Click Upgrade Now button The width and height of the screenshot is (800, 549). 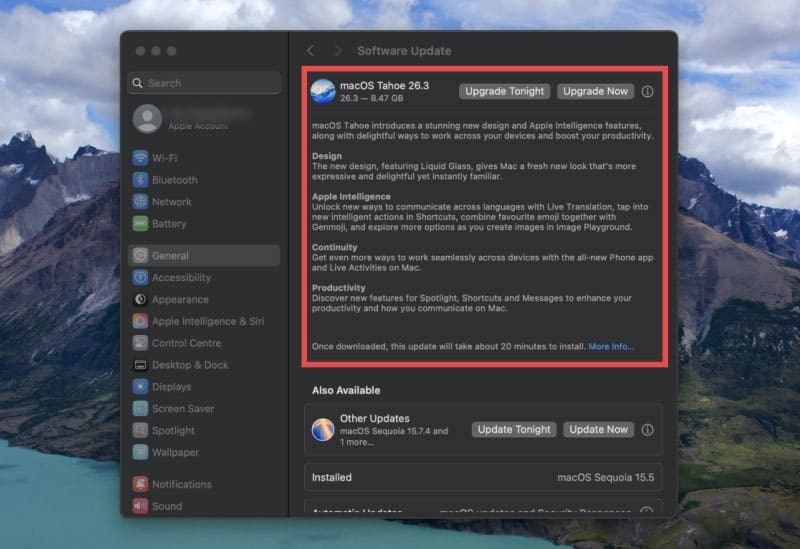tap(595, 91)
